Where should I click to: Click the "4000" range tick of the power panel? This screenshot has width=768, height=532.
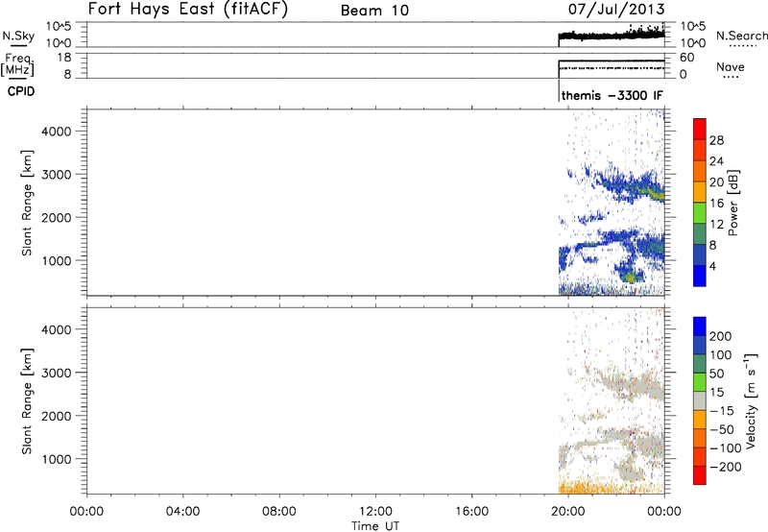(56, 132)
